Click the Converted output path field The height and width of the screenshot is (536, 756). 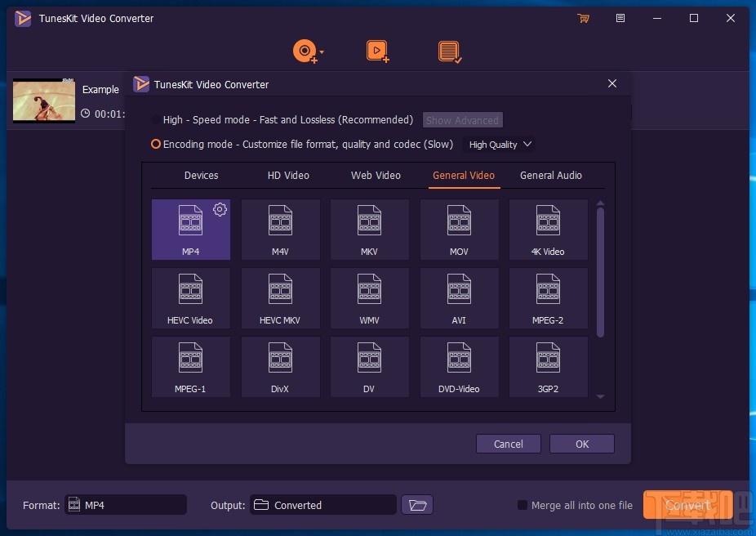pos(323,505)
